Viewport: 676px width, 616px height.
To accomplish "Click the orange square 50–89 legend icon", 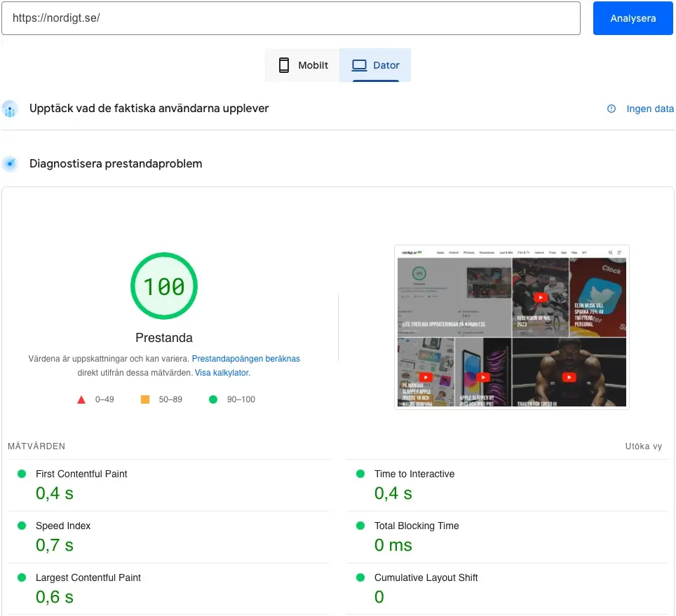I will (x=145, y=399).
